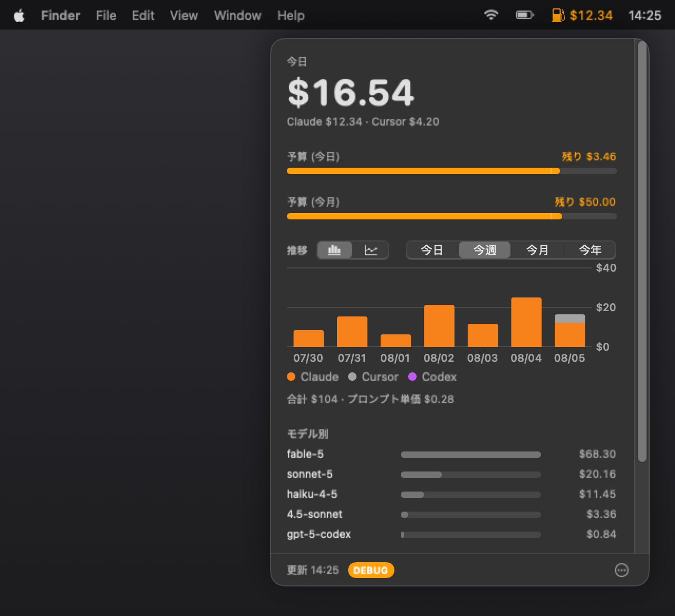Click the 更新 14:25 timestamp
The width and height of the screenshot is (675, 616).
(x=313, y=570)
